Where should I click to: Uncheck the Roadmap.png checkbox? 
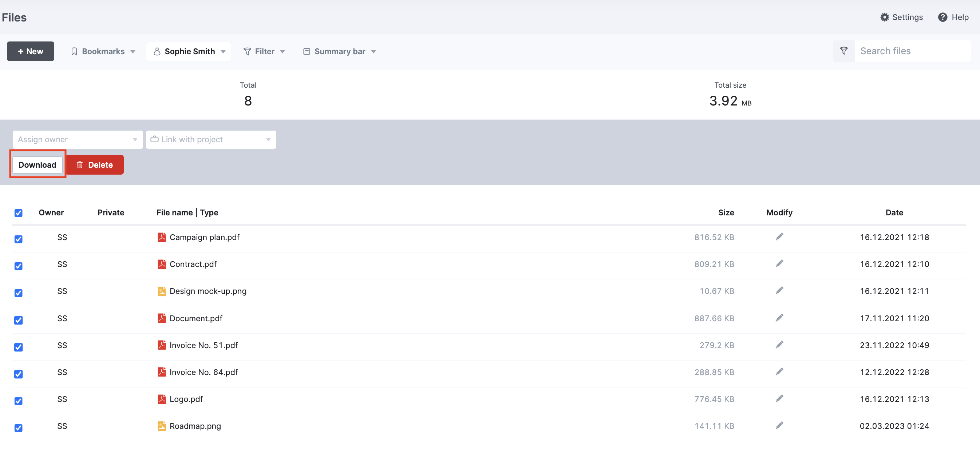click(18, 429)
